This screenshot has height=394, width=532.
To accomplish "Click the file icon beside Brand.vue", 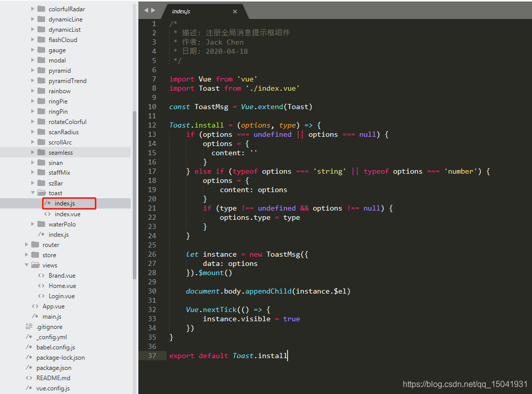I will pos(42,275).
